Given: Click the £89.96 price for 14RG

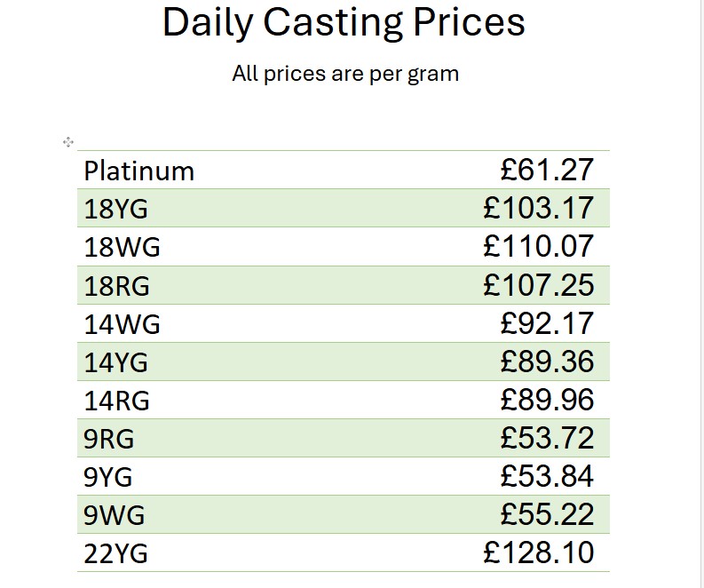Looking at the screenshot, I should coord(546,400).
